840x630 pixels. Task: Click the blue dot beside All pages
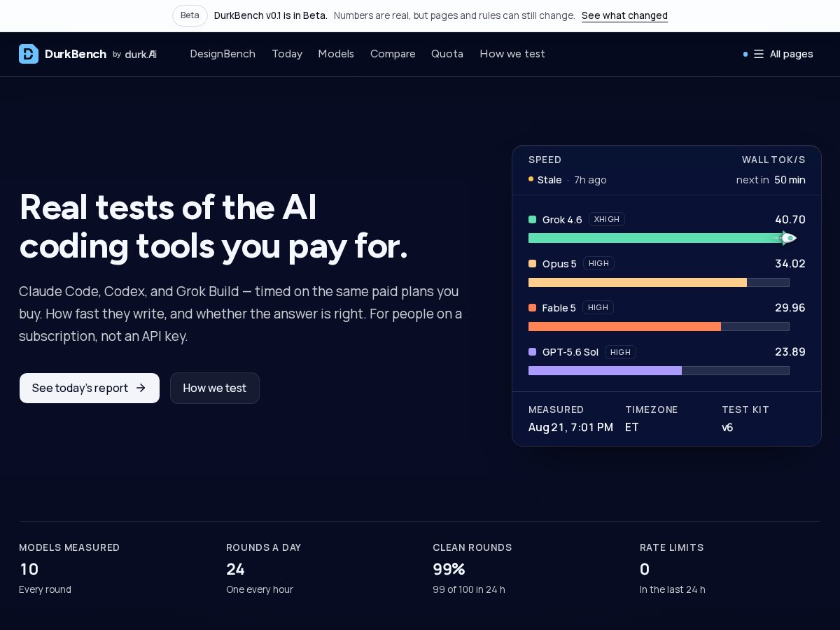pyautogui.click(x=745, y=54)
